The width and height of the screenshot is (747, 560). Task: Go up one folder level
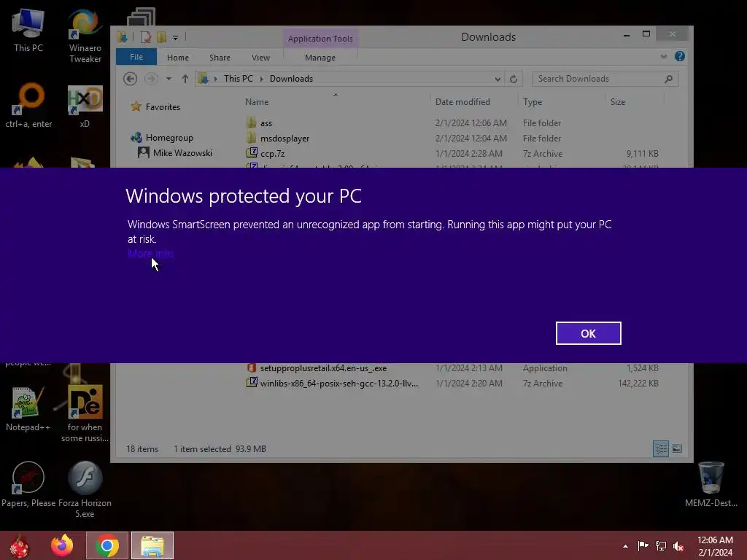[x=185, y=79]
